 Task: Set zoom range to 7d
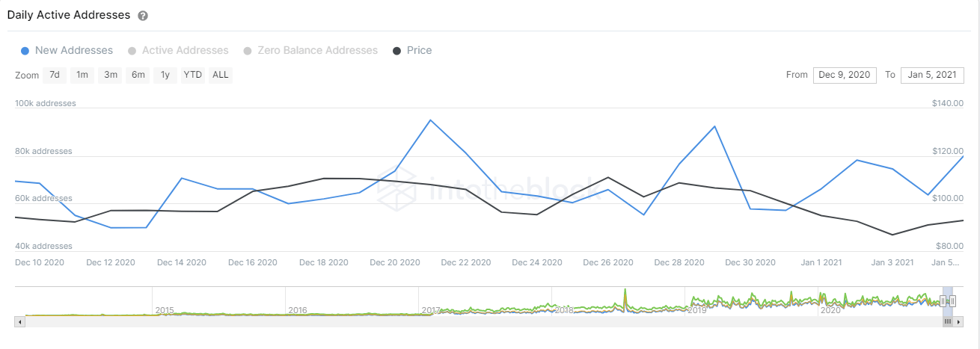click(54, 75)
